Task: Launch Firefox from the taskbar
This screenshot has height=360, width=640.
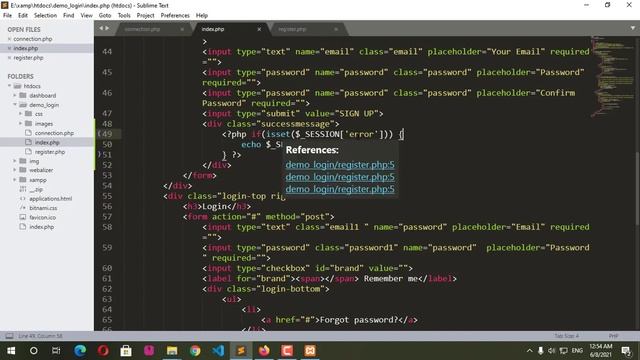Action: click(x=264, y=351)
